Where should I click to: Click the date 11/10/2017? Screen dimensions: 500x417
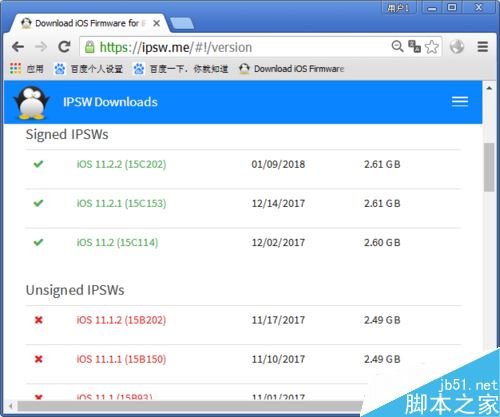click(x=278, y=359)
